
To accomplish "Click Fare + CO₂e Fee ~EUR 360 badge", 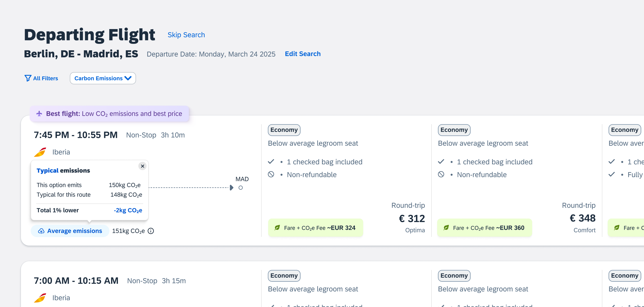I will point(485,228).
